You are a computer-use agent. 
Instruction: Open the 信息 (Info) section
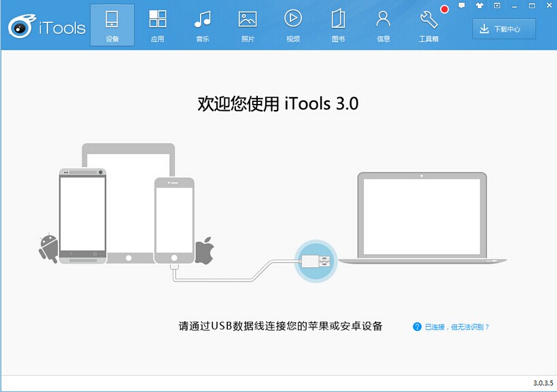(x=383, y=26)
